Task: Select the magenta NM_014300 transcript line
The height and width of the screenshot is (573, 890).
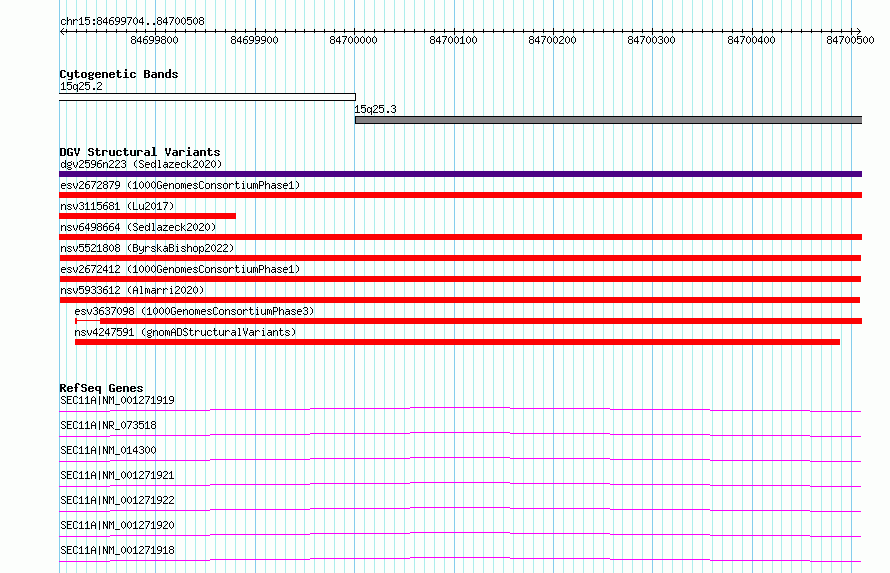Action: [x=460, y=459]
